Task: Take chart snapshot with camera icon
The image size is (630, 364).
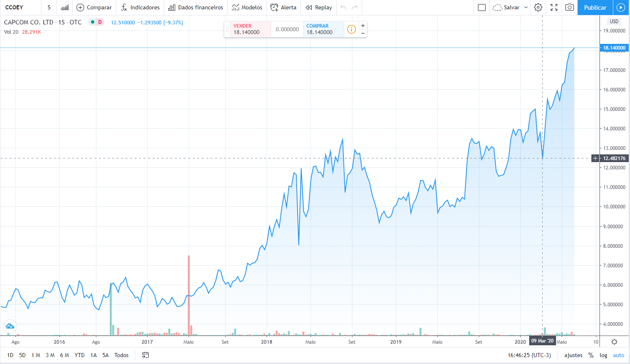Action: [570, 7]
